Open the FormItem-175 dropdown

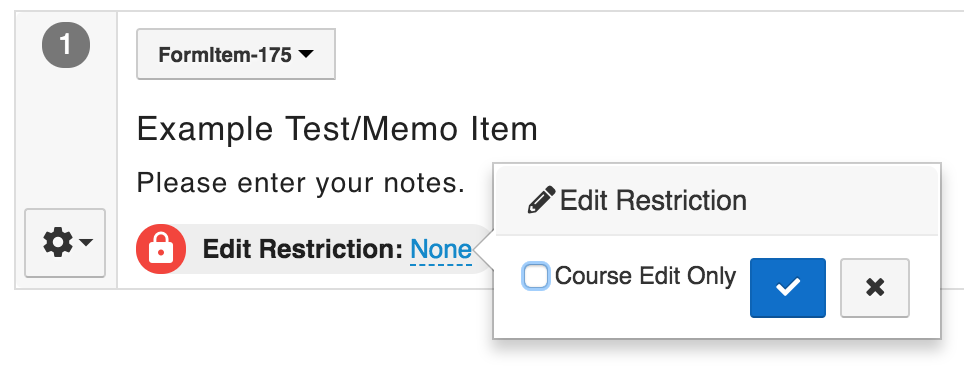[236, 54]
